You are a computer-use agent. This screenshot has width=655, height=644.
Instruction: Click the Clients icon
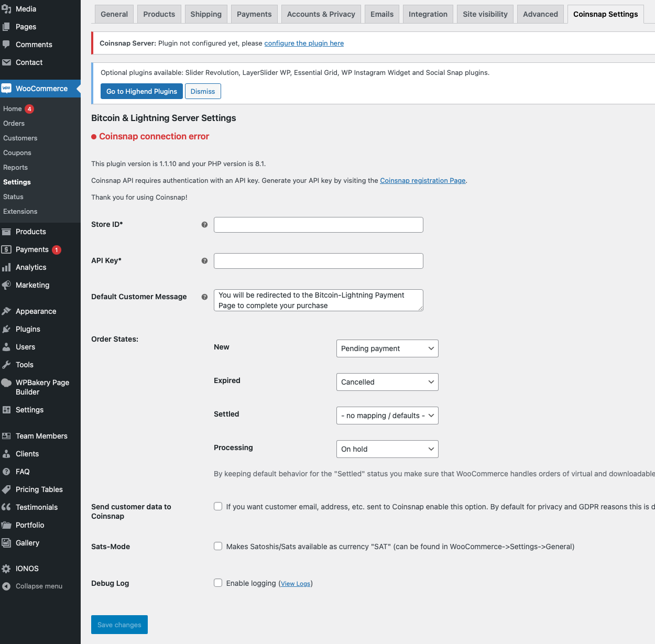(x=6, y=454)
